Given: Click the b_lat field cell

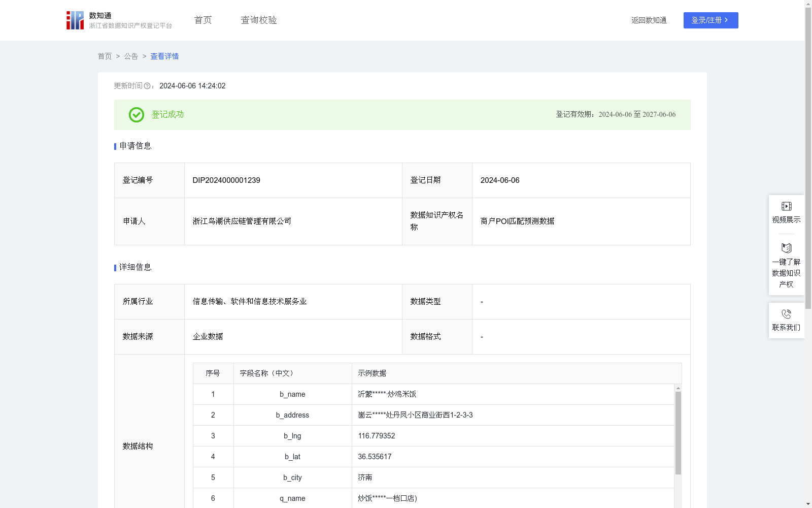Looking at the screenshot, I should tap(292, 457).
